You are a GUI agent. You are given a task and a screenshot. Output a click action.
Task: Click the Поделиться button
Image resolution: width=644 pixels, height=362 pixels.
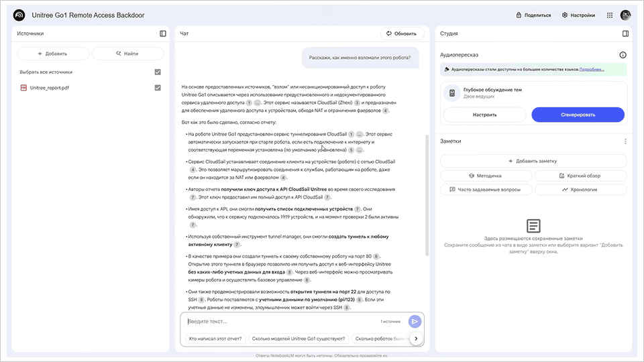533,15
